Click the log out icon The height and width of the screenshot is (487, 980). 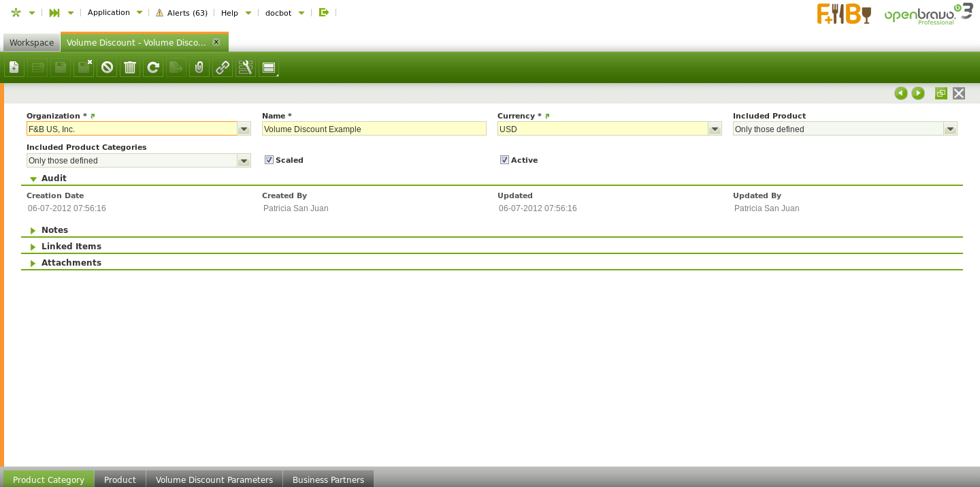(324, 12)
